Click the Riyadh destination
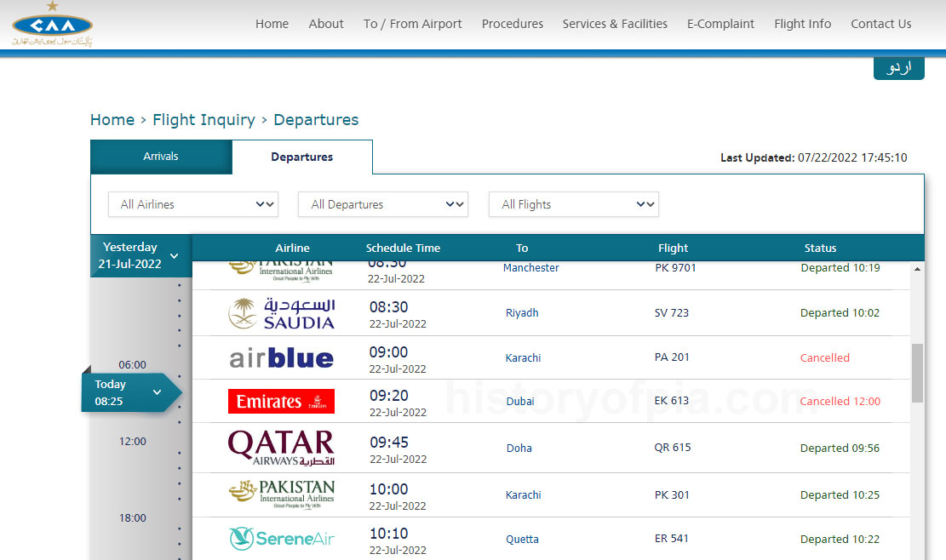The width and height of the screenshot is (946, 560). tap(522, 313)
